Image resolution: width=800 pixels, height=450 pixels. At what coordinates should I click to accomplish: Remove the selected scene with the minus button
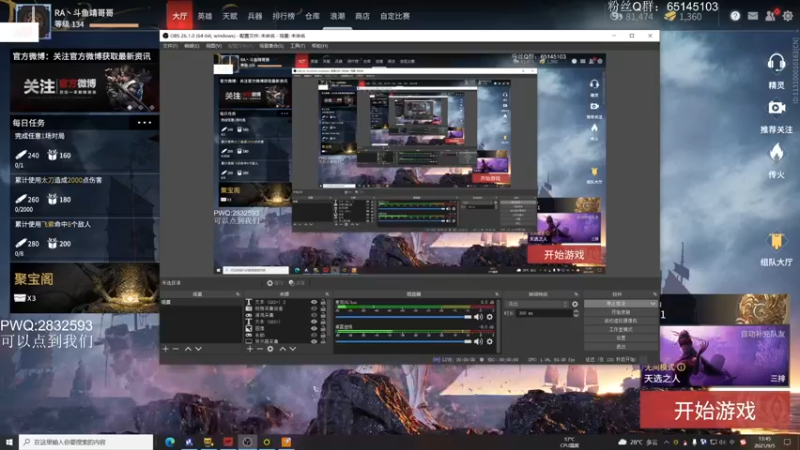(176, 349)
